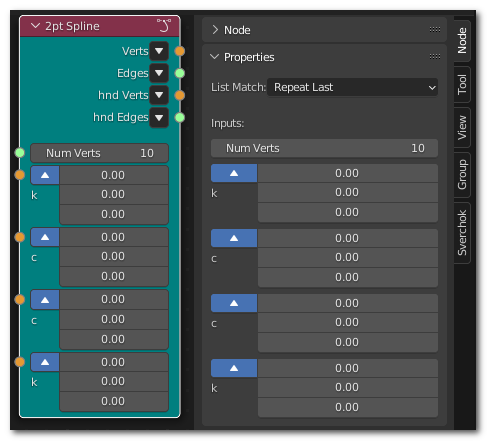
Task: Adjust the Num Verts field in Properties panel
Action: pos(324,148)
